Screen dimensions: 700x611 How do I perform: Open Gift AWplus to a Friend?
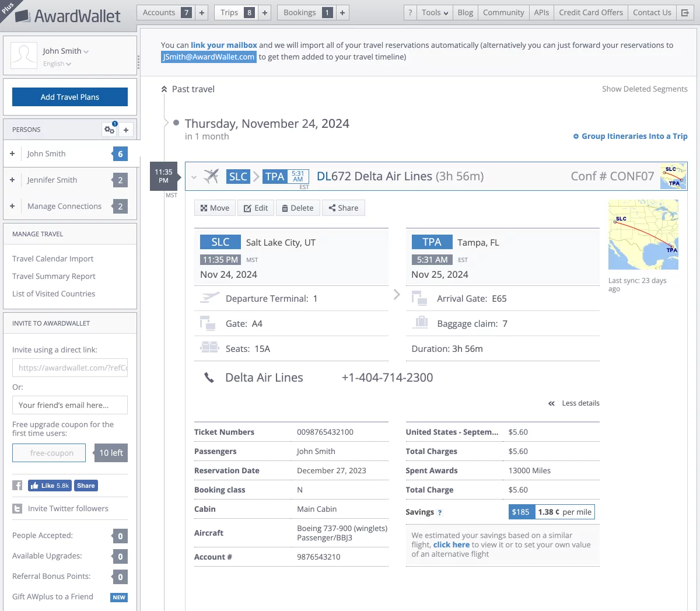click(x=52, y=596)
